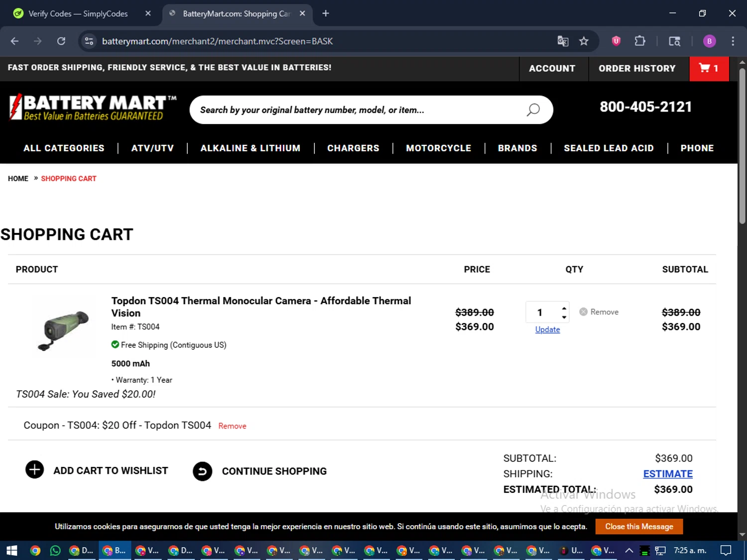Click the 800-405-2121 phone number

pyautogui.click(x=645, y=107)
